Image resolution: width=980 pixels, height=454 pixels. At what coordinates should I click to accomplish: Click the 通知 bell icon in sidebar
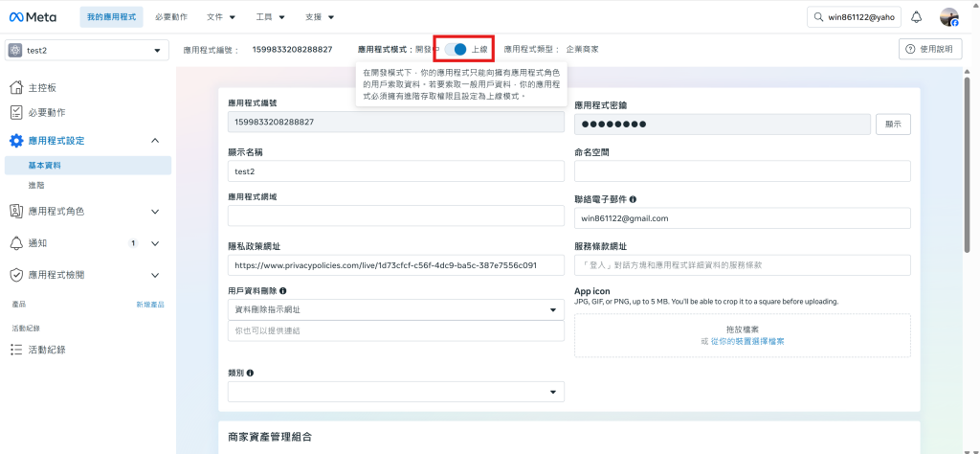click(x=16, y=243)
